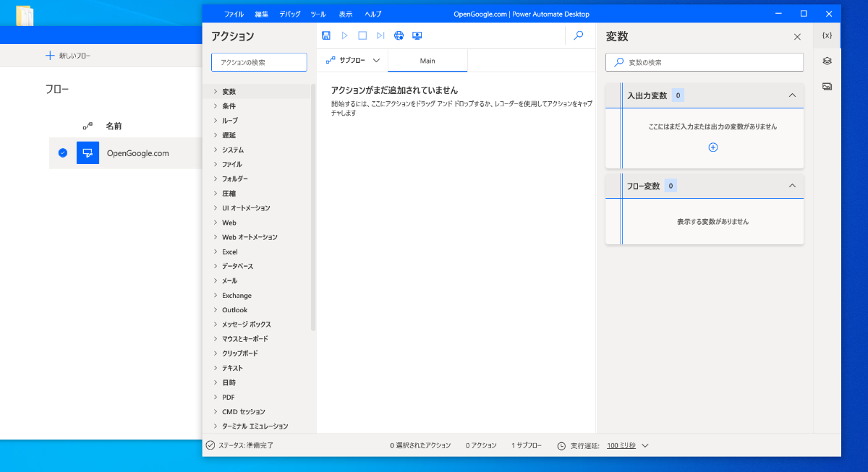Open the flow search magnifier icon
This screenshot has height=472, width=868.
click(x=579, y=35)
